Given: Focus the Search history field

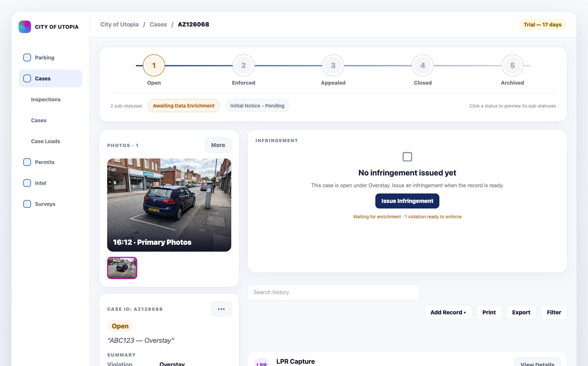Looking at the screenshot, I should (x=334, y=292).
